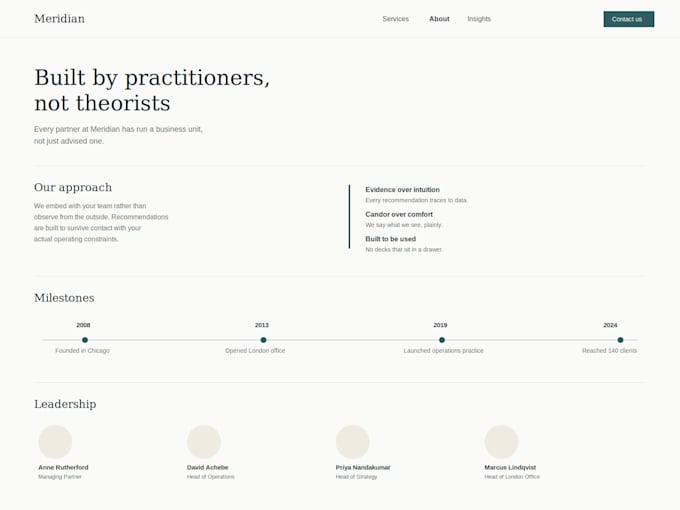Select the About nav item
The width and height of the screenshot is (680, 510).
[x=439, y=19]
